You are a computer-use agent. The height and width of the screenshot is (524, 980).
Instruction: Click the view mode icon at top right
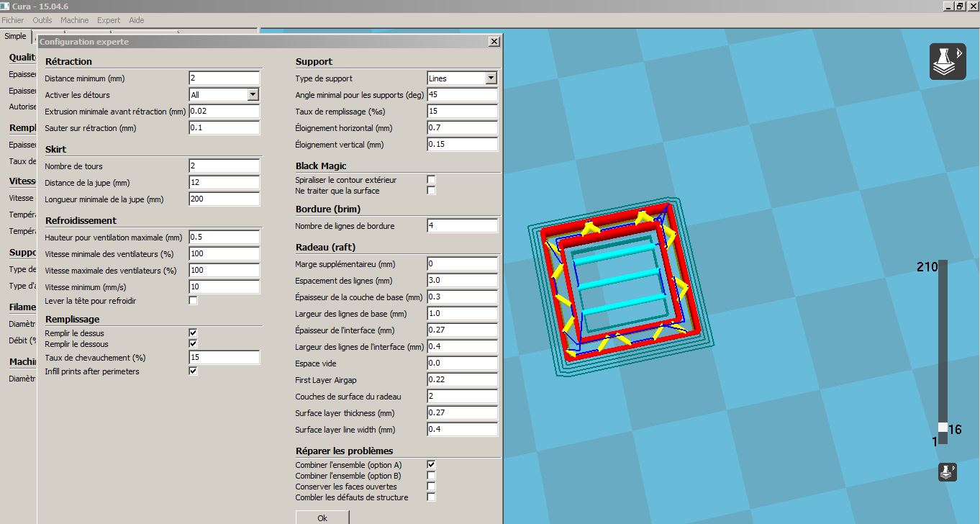click(948, 61)
